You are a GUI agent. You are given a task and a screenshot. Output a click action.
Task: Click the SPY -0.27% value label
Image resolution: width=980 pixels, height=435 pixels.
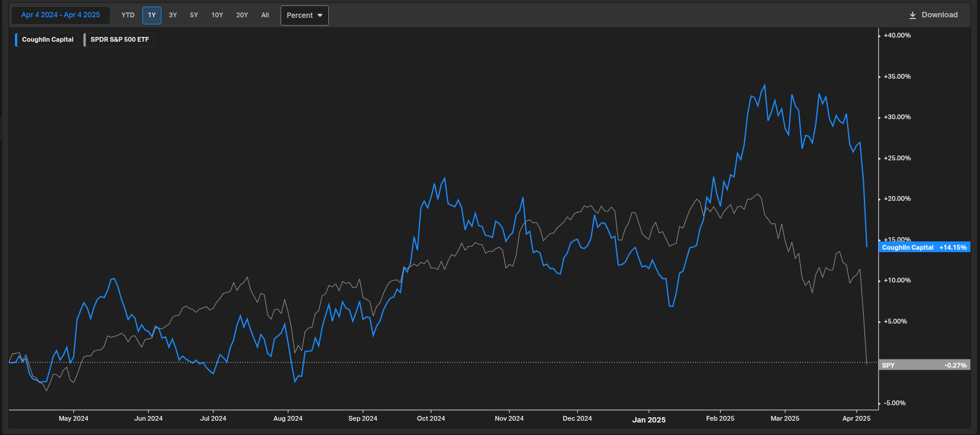tap(925, 365)
